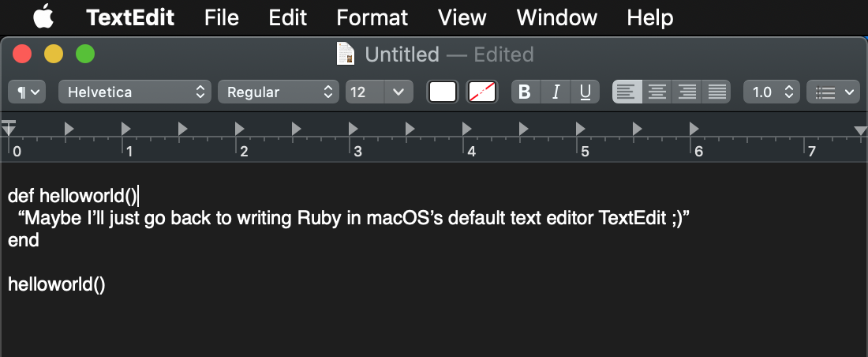Toggle italic formatting
This screenshot has height=357, width=868.
[x=556, y=92]
